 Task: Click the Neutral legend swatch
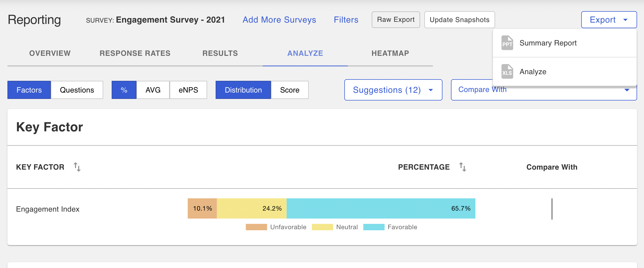[x=322, y=227]
